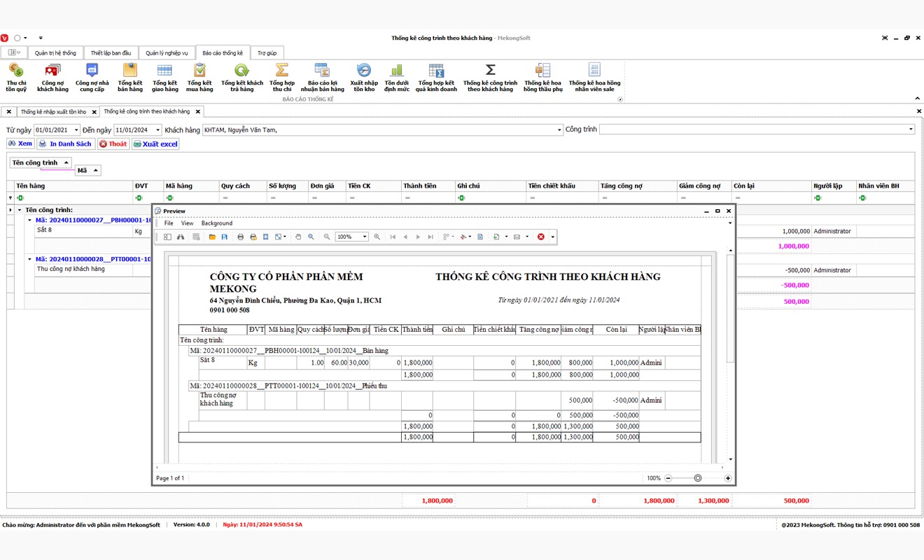Click the In Danh Sách button
The image size is (924, 560).
coord(65,144)
